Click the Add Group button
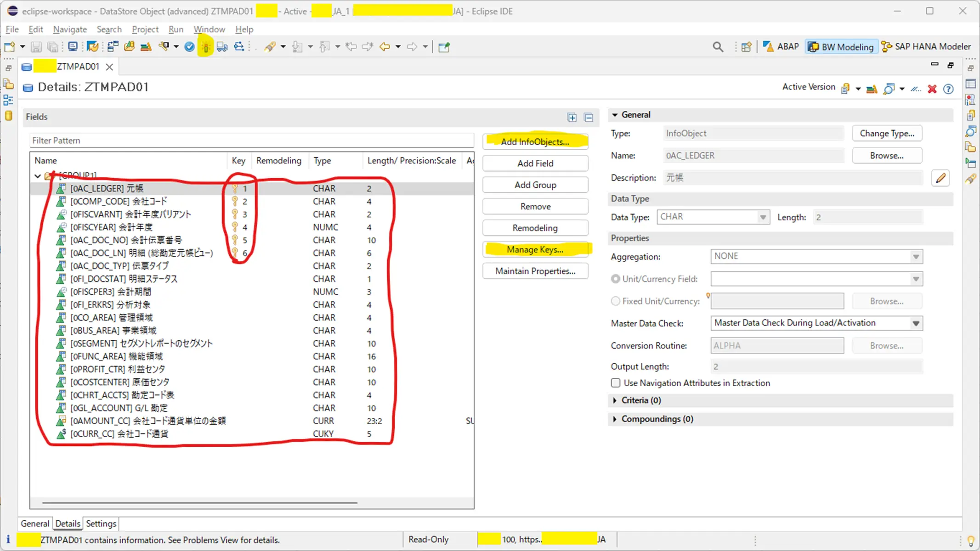This screenshot has width=980, height=551. pyautogui.click(x=535, y=185)
